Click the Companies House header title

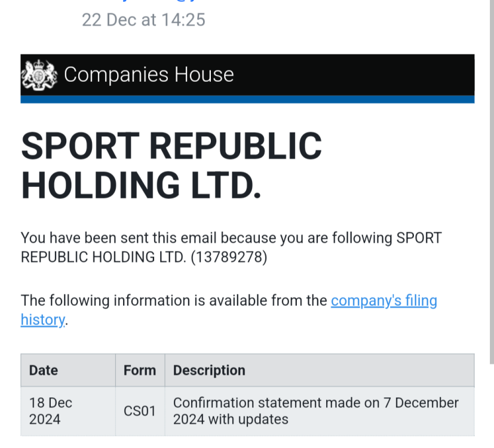click(149, 75)
